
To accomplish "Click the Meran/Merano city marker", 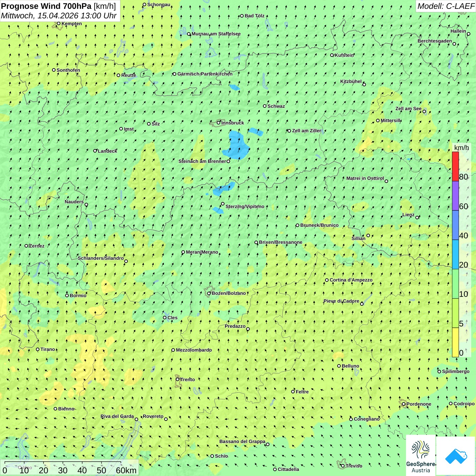I will 183,252.
